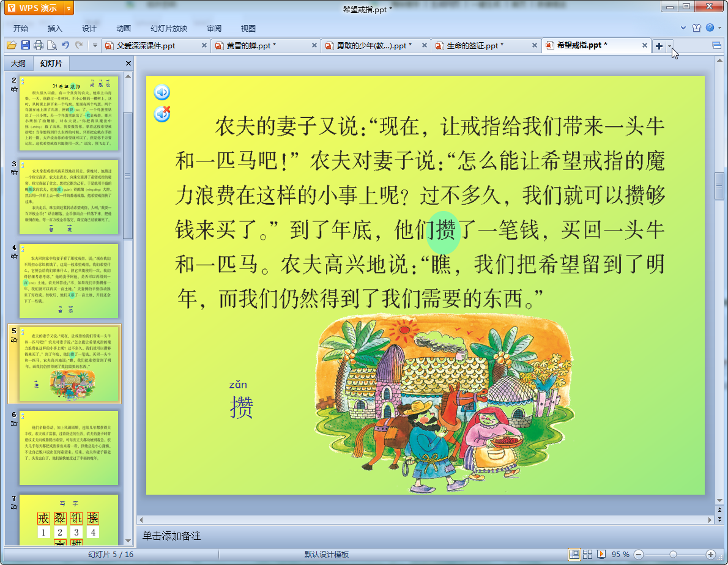The height and width of the screenshot is (565, 728).
Task: Click the Print icon in the quick toolbar
Action: (x=39, y=45)
